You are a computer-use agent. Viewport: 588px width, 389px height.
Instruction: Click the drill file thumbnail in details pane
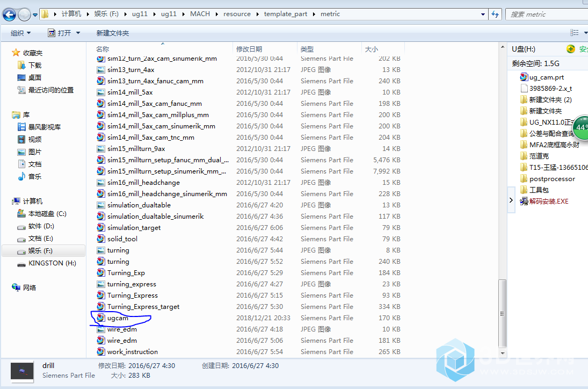point(22,371)
